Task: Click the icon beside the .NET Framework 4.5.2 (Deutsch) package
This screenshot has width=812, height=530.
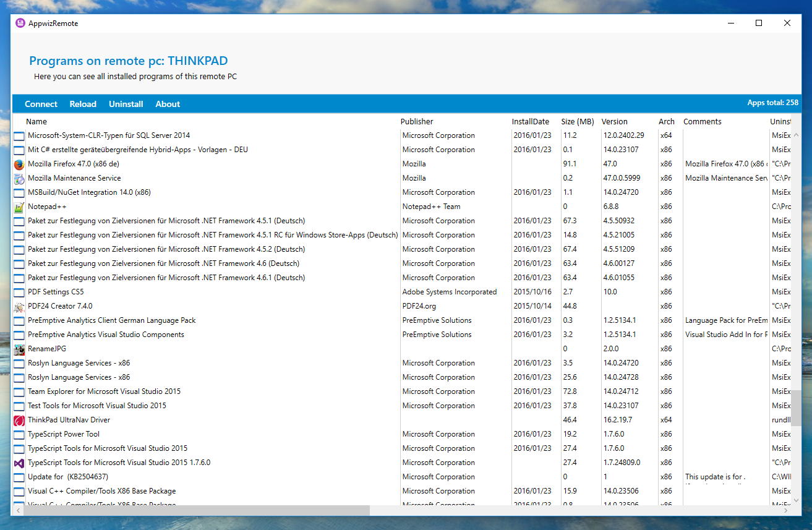Action: 19,249
